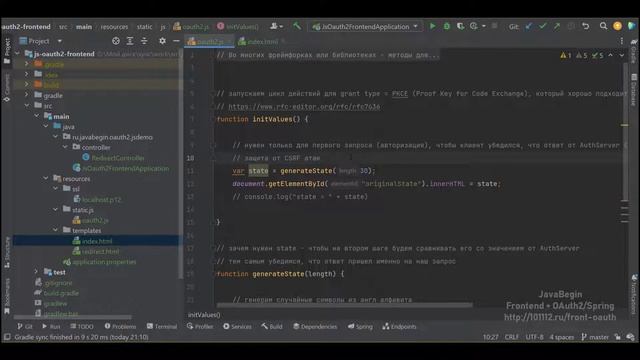Click Expand All in Project panel
Screen dimensions: 640x360
[x=130, y=41]
